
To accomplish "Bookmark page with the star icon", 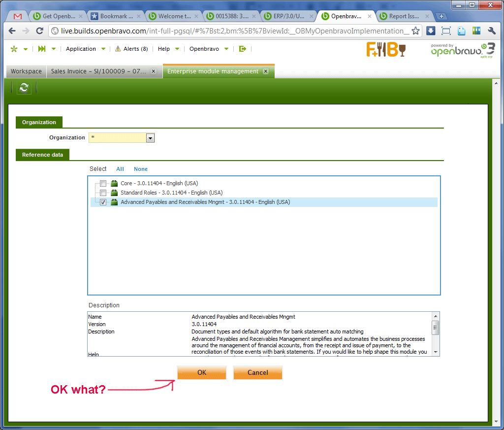I will pyautogui.click(x=415, y=31).
